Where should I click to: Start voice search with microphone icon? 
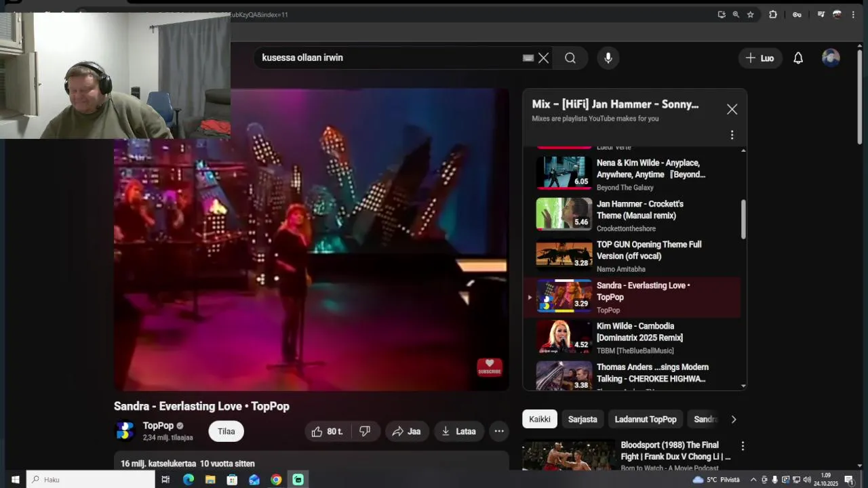coord(608,58)
